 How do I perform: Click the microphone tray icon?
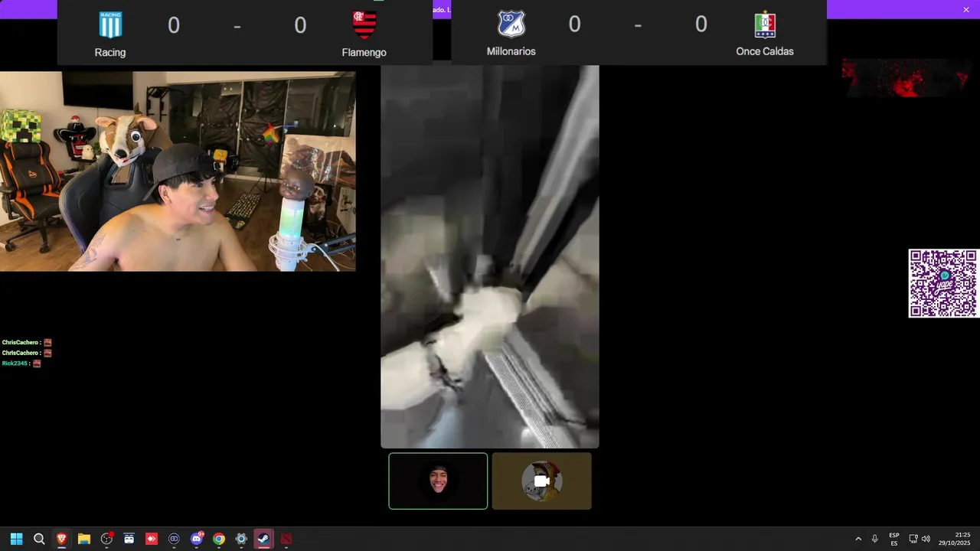pyautogui.click(x=875, y=539)
